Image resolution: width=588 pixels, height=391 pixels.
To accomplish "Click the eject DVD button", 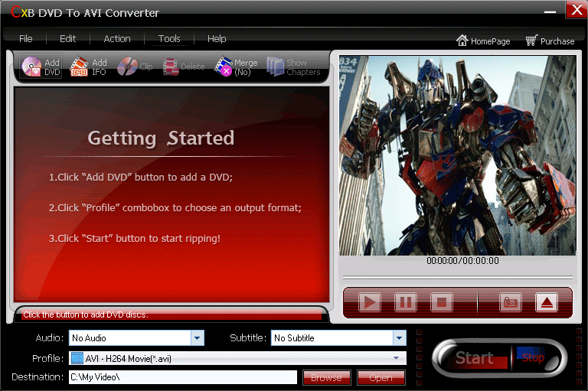I will (547, 302).
